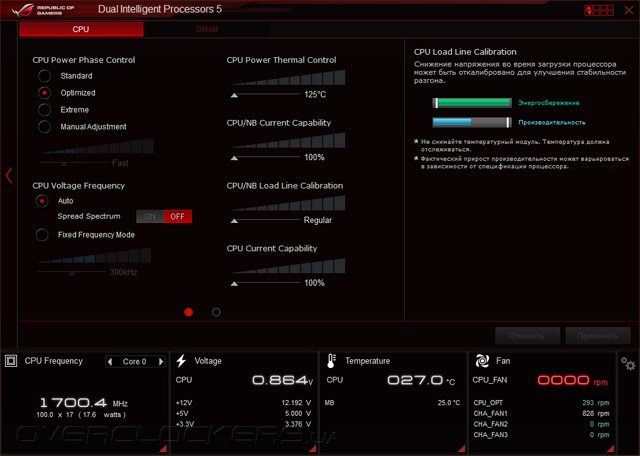Click the Manual Adjustment Fast slider
Image resolution: width=640 pixels, height=456 pixels.
coord(74,163)
